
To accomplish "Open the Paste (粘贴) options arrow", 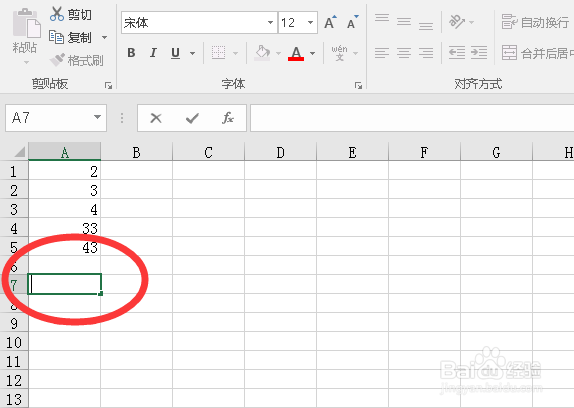I will click(x=26, y=63).
